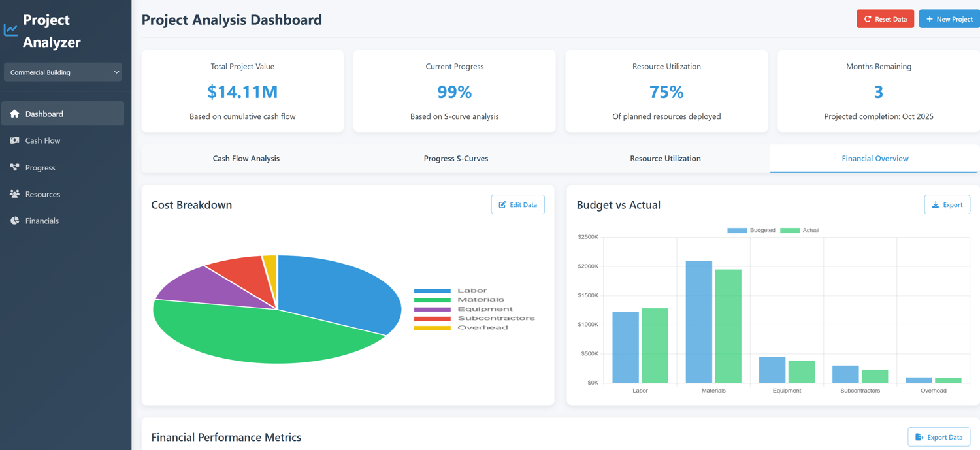Click the Budget vs Actual heading
The height and width of the screenshot is (450, 980).
619,205
